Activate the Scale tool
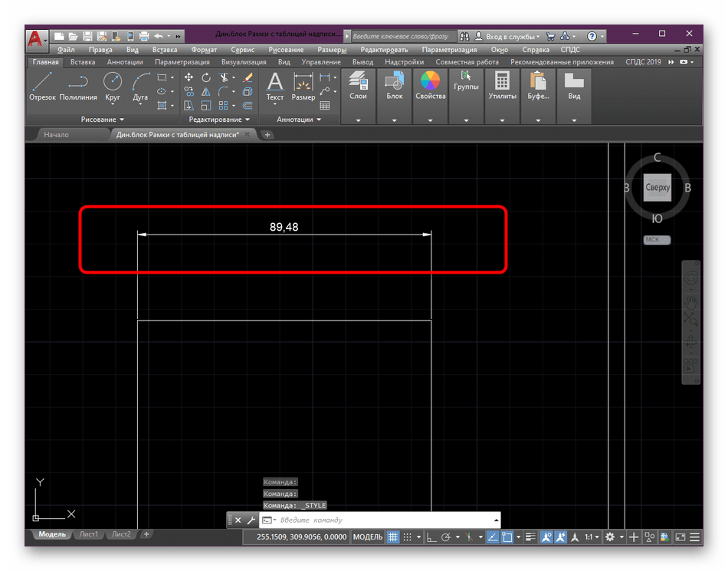The width and height of the screenshot is (728, 571). pos(205,106)
